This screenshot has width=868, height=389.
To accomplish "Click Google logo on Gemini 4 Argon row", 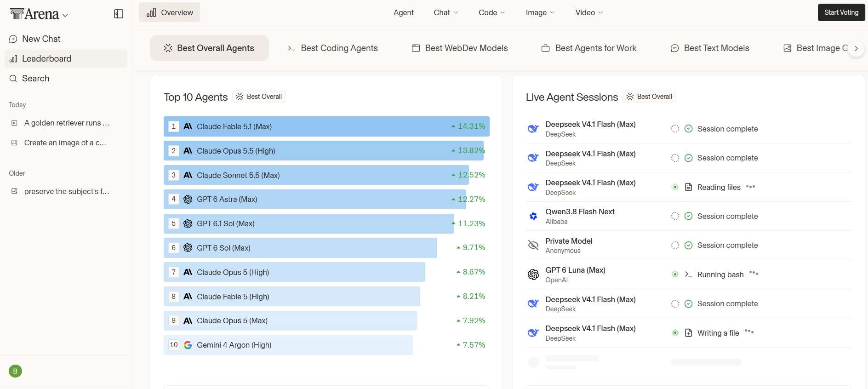I will pos(188,345).
